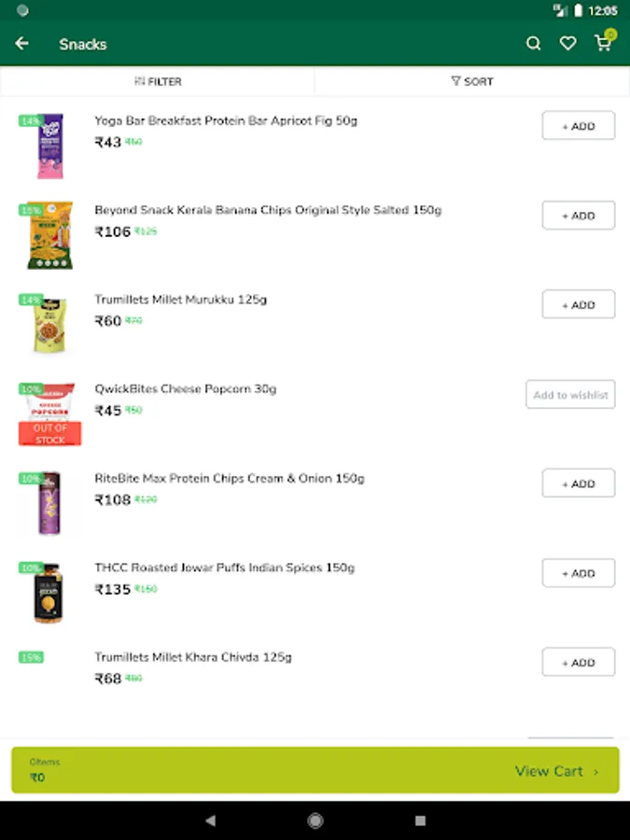Add THCC Roasted Jowar Puffs
Screen dimensions: 630x840
(x=578, y=573)
